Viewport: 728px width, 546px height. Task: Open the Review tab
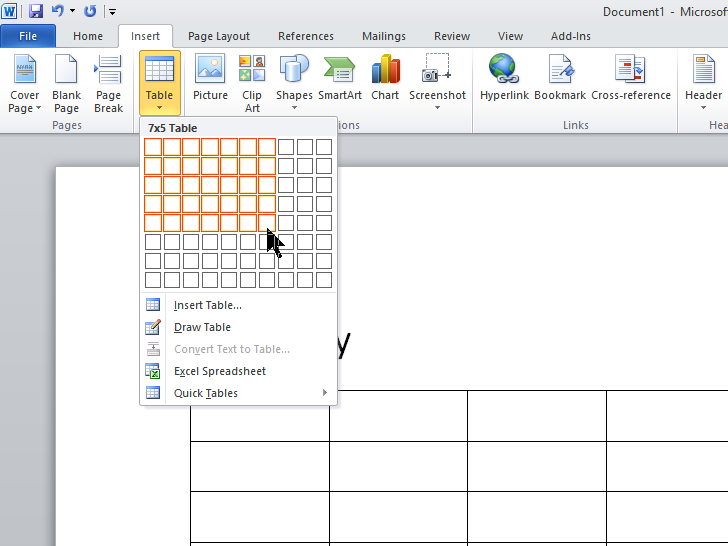tap(452, 36)
